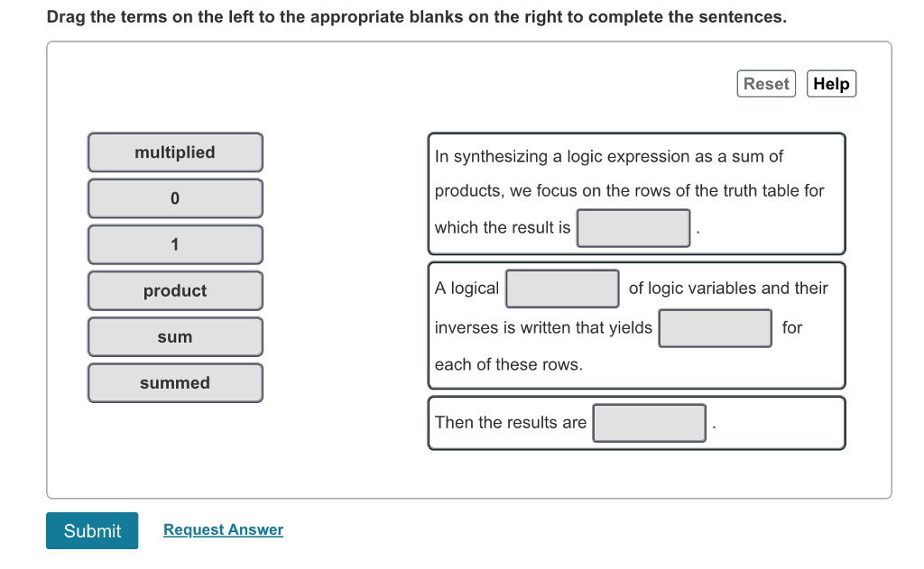This screenshot has height=569, width=924.
Task: Click the blank after "A logical"
Action: click(562, 289)
